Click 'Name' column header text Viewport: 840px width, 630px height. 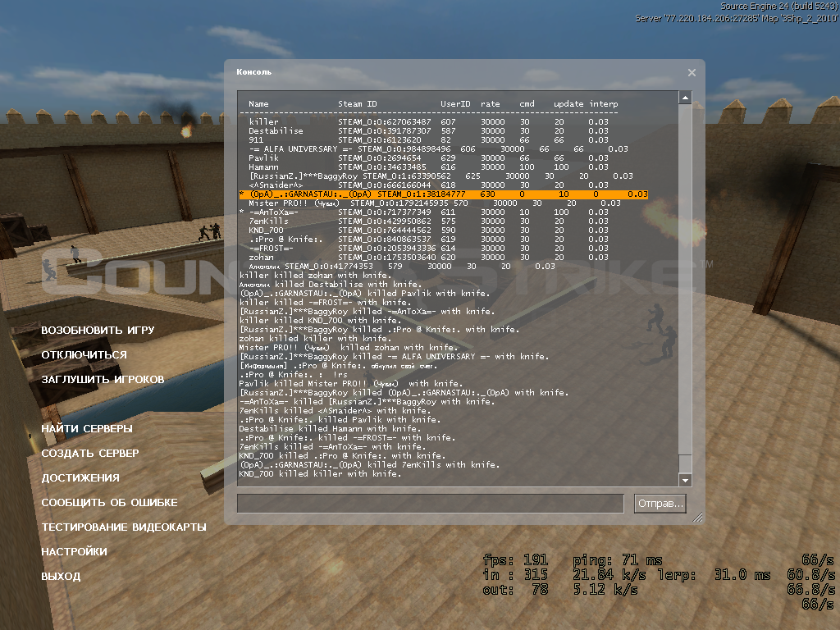[x=258, y=104]
